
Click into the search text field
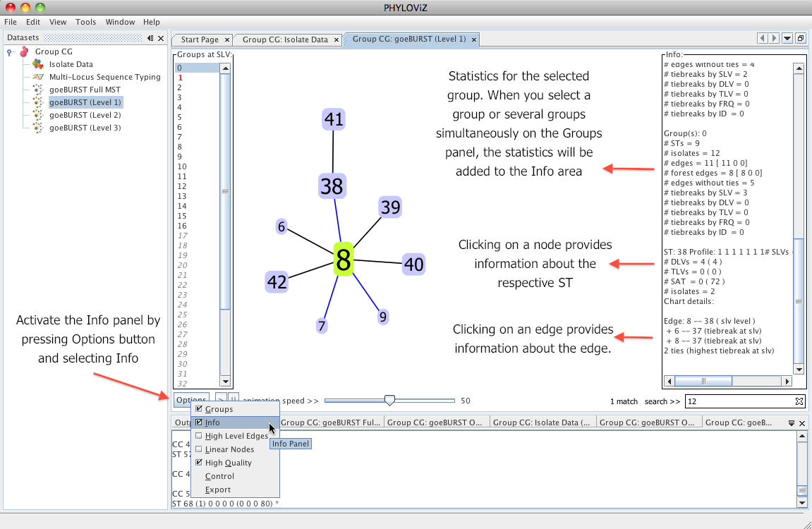[740, 401]
